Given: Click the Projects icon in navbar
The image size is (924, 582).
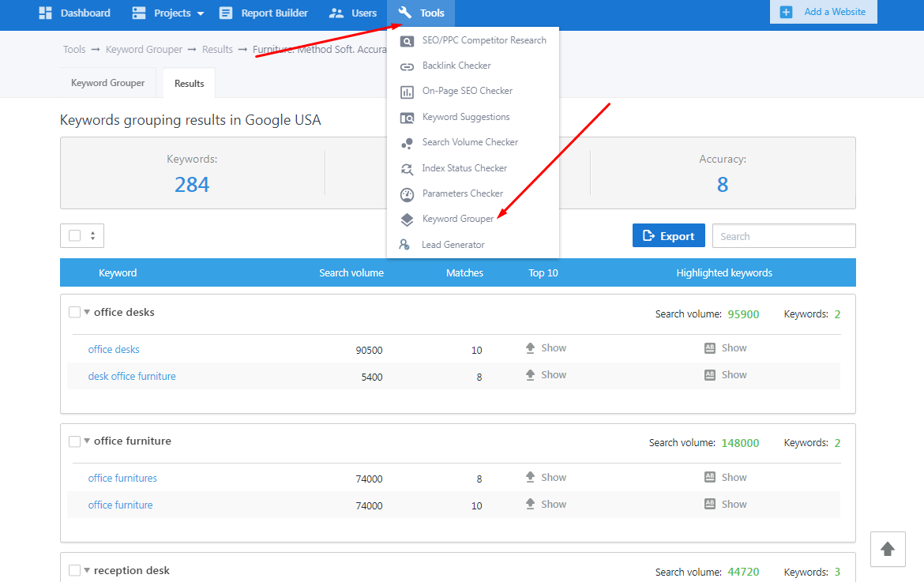Looking at the screenshot, I should [139, 13].
